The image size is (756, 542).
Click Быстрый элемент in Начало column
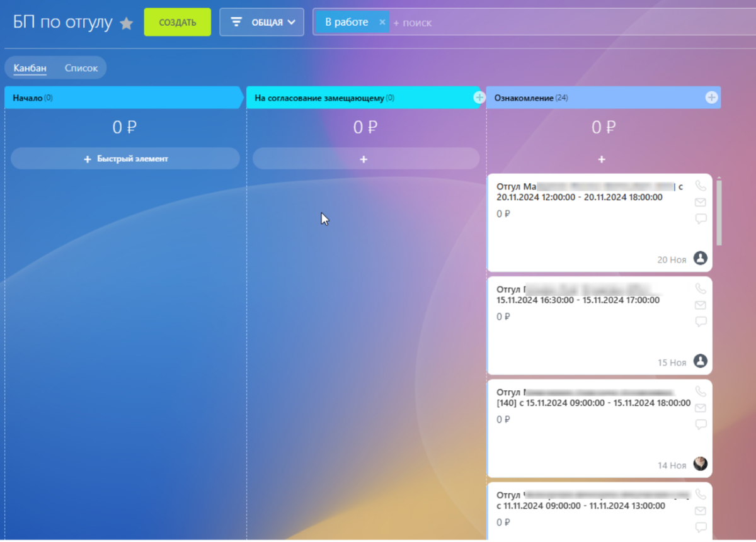pos(125,159)
